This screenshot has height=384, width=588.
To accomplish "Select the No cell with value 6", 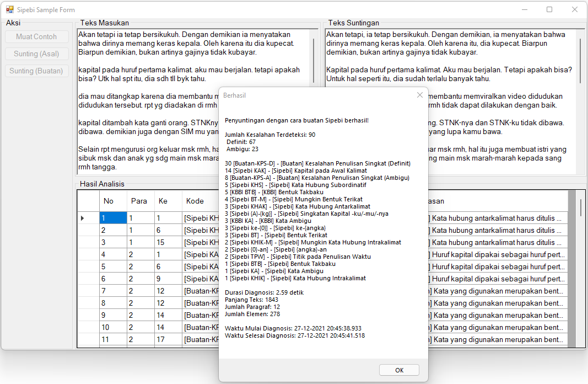I will [x=114, y=279].
